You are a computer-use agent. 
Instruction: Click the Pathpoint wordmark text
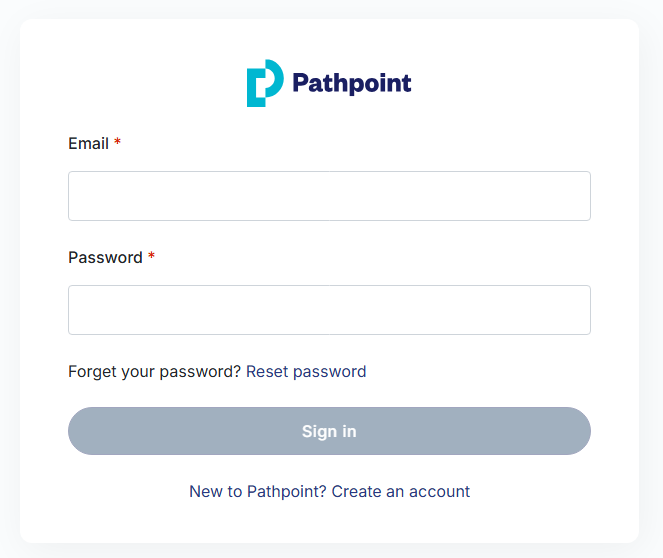[351, 83]
